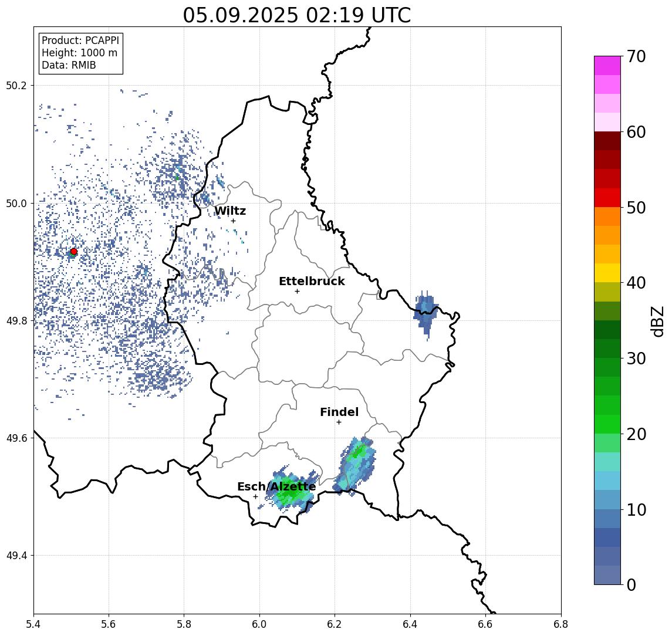The height and width of the screenshot is (636, 672).
Task: Click the cross marker below Ettelbruck
Action: point(297,291)
